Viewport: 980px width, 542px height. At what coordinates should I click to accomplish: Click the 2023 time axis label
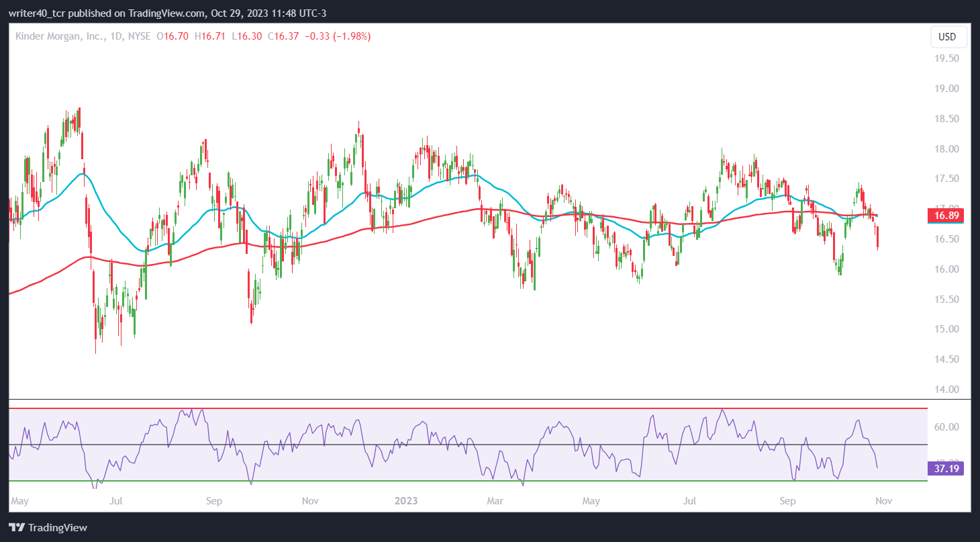(x=406, y=501)
